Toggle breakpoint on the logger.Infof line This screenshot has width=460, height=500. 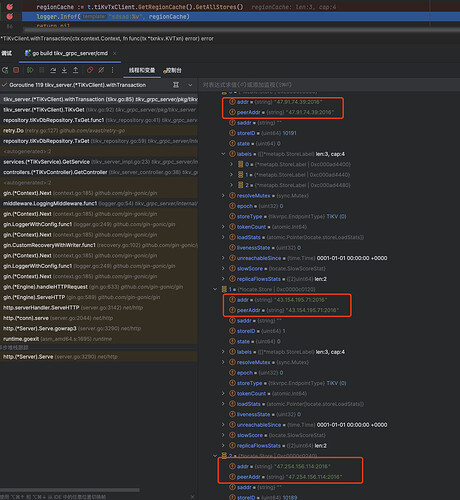pyautogui.click(x=10, y=16)
